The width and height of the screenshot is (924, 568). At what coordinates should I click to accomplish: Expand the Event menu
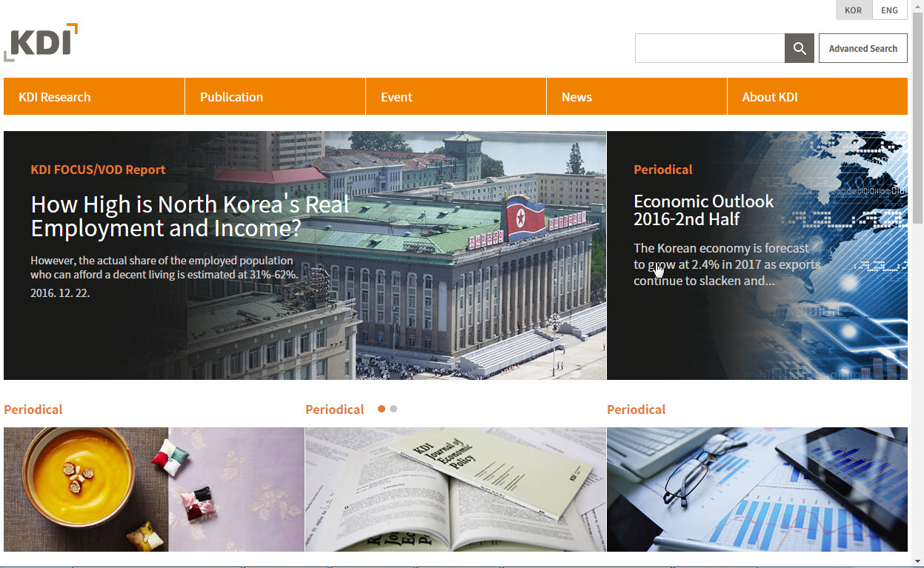pyautogui.click(x=396, y=97)
